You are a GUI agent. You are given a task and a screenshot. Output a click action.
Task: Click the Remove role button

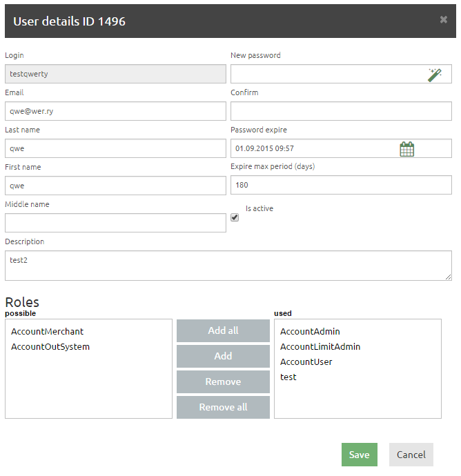[x=223, y=381]
